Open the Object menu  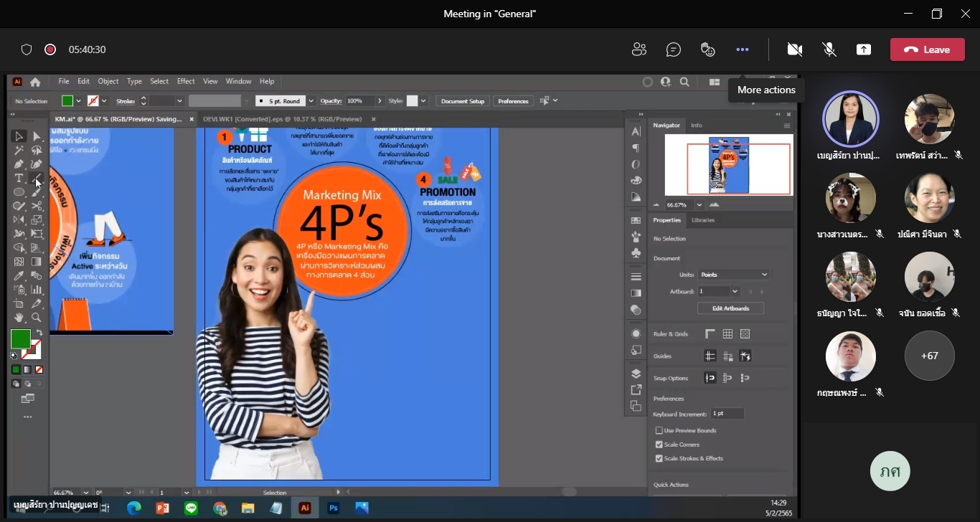(108, 82)
